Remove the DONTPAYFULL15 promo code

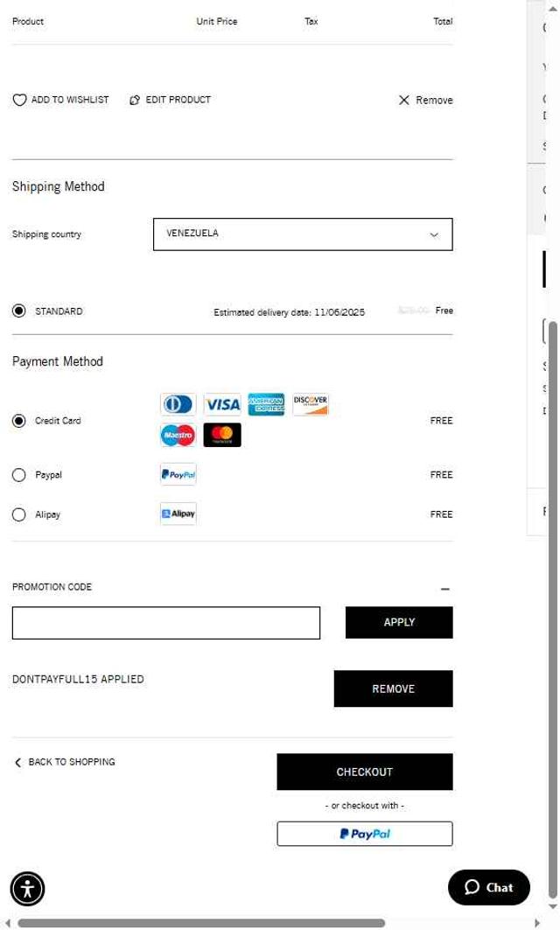393,689
